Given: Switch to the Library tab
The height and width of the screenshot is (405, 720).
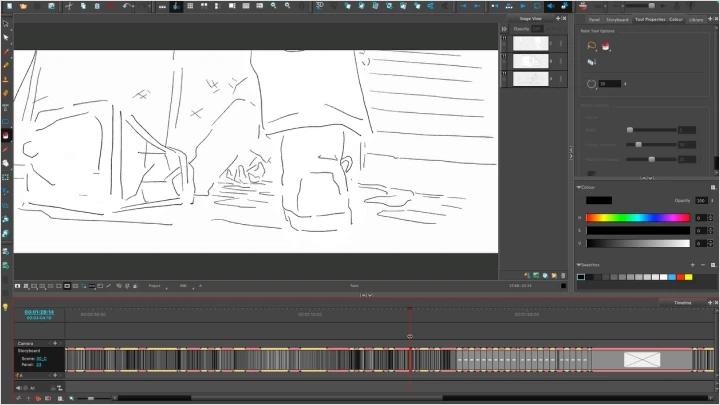Looking at the screenshot, I should point(696,19).
